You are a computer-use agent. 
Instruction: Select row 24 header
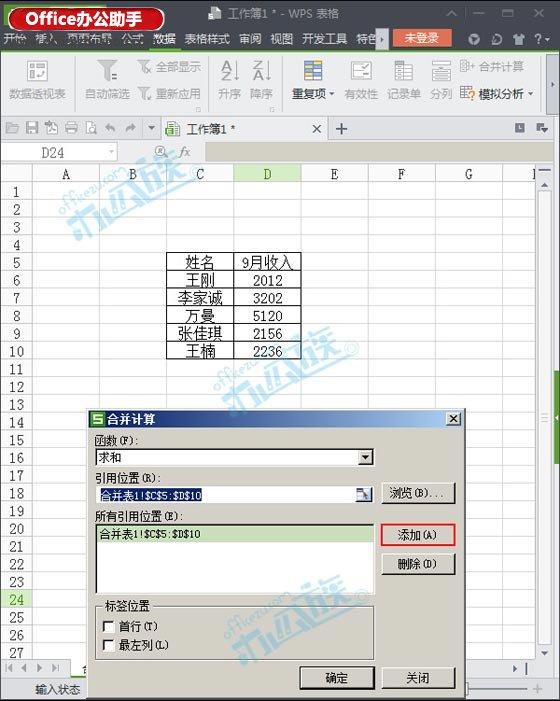coord(16,599)
